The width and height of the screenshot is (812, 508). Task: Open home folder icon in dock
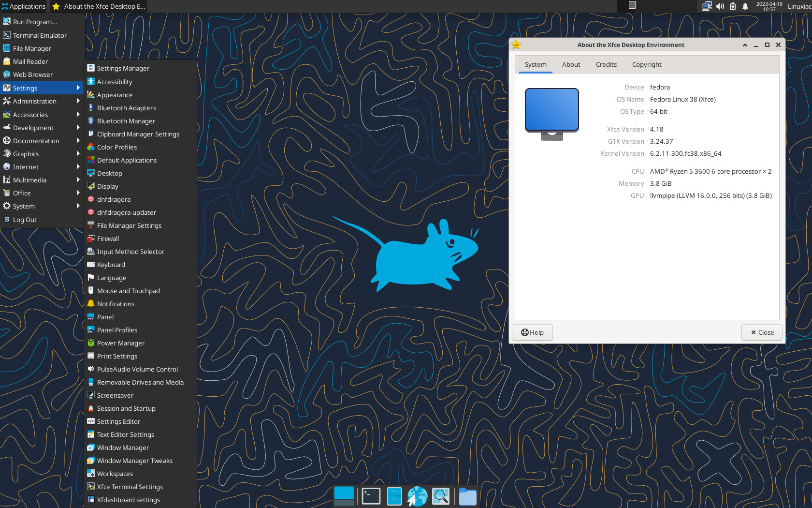467,496
